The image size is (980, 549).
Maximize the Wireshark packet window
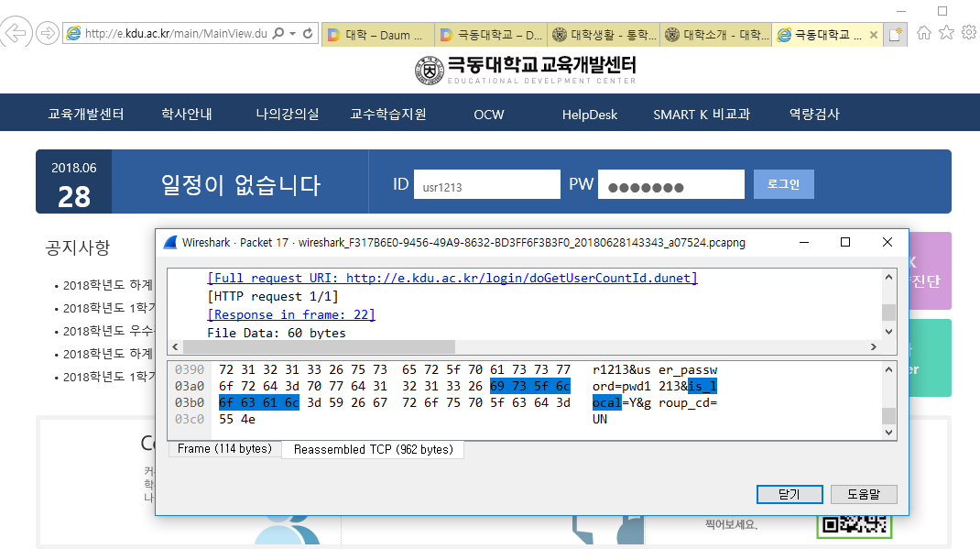pyautogui.click(x=845, y=242)
